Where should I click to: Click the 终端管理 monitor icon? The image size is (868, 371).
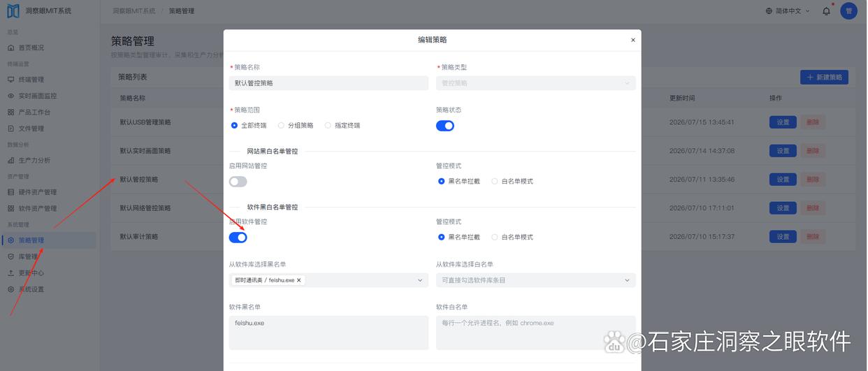pyautogui.click(x=10, y=80)
